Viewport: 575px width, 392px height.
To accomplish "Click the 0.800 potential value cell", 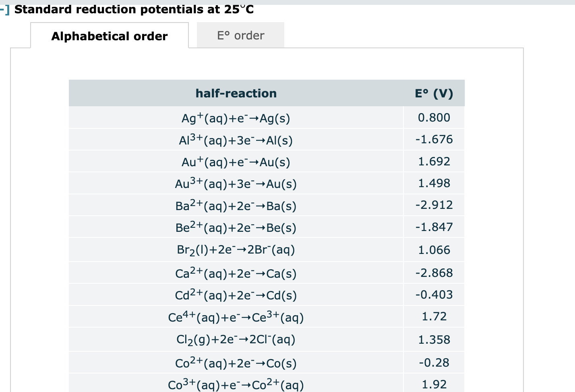I will tap(434, 118).
